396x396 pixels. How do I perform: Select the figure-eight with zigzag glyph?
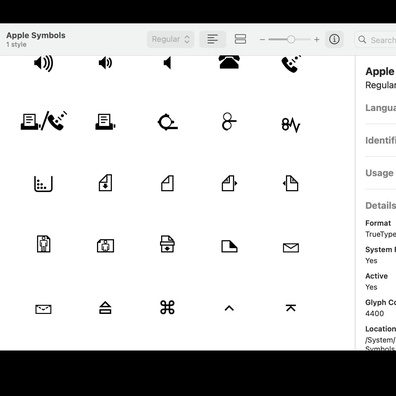click(x=291, y=125)
